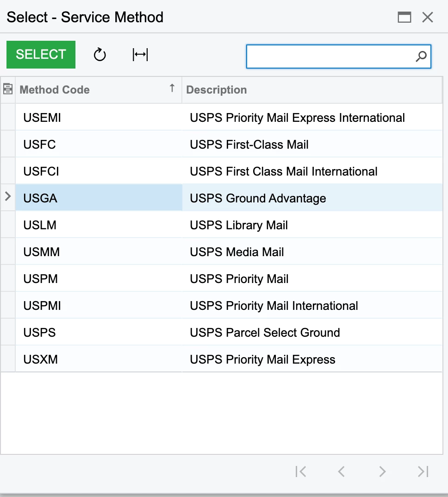Select the USXM method code cell
Viewport: 448px width, 497px height.
point(99,359)
